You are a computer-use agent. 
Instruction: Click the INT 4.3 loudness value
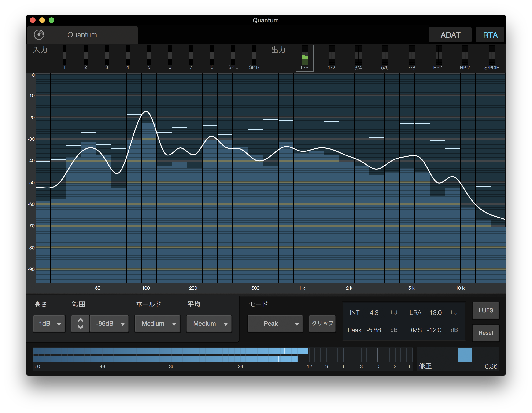pos(374,313)
